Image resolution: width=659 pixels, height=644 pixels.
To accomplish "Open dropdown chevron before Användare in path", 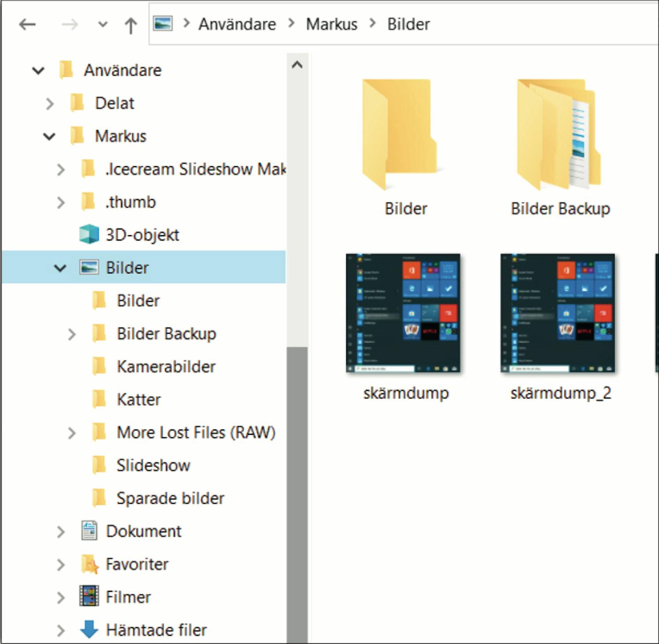I will click(x=186, y=23).
